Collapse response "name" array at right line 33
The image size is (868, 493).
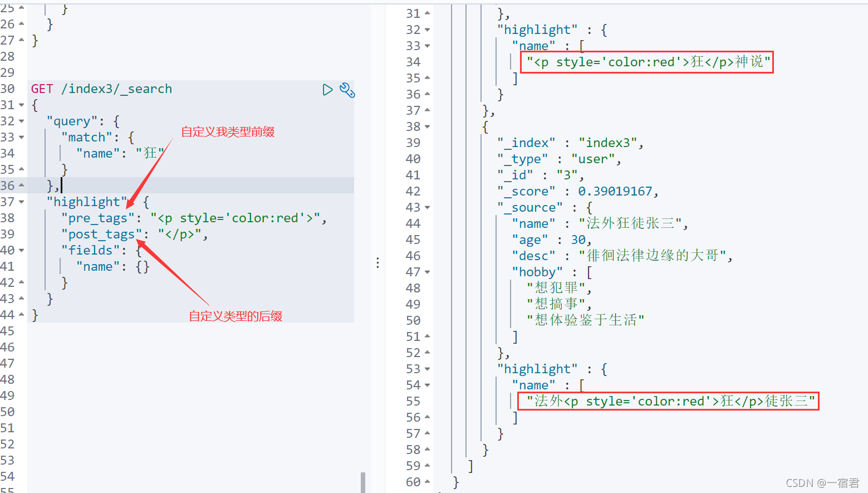click(427, 46)
